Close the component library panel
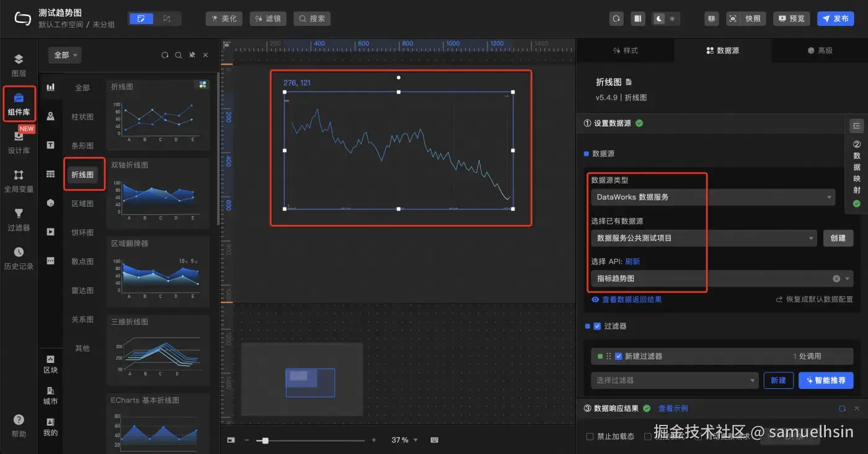 [x=206, y=55]
